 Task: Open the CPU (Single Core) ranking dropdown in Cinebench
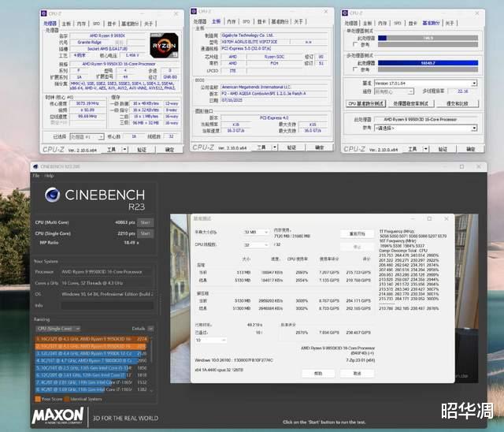click(x=57, y=329)
